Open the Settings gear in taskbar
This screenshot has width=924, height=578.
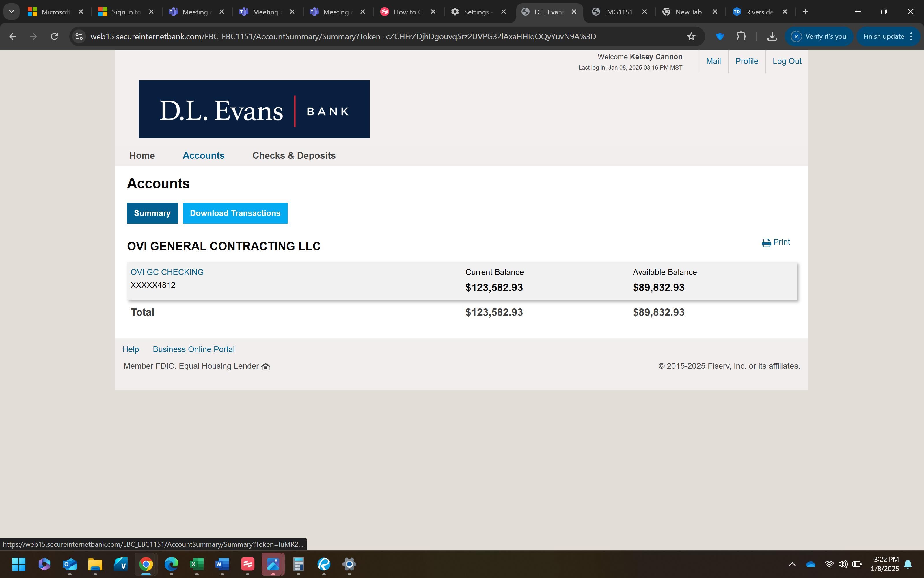tap(349, 564)
